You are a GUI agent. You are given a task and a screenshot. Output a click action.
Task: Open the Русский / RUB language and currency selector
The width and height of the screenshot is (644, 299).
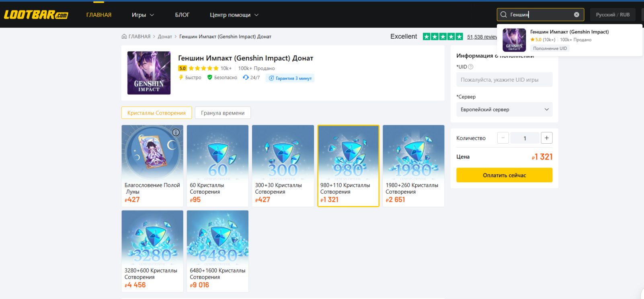(x=613, y=14)
